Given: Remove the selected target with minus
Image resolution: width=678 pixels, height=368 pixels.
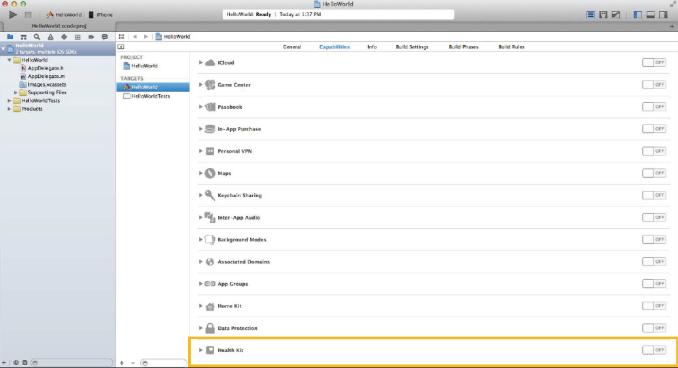Looking at the screenshot, I should tap(132, 363).
